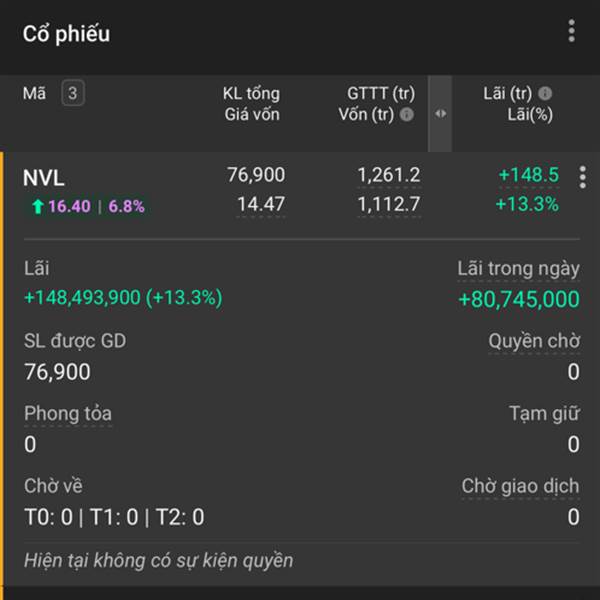Click the stock count badge 3
The image size is (600, 600).
click(x=73, y=93)
